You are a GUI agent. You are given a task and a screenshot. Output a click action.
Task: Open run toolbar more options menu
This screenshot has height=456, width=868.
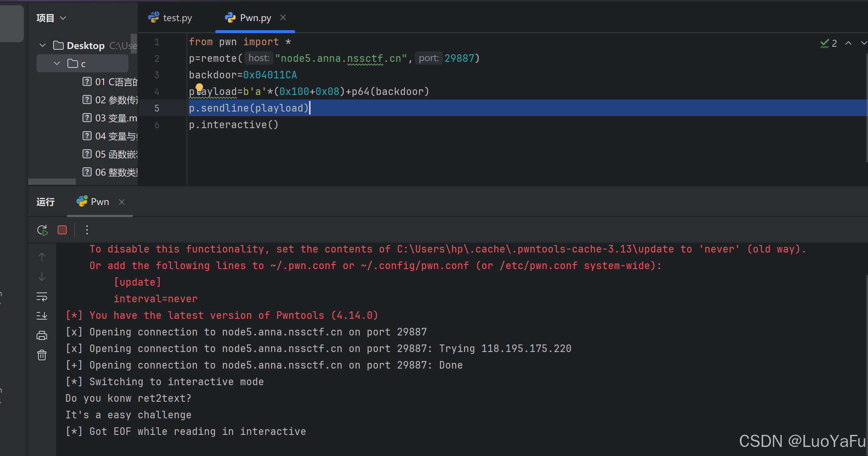(87, 230)
